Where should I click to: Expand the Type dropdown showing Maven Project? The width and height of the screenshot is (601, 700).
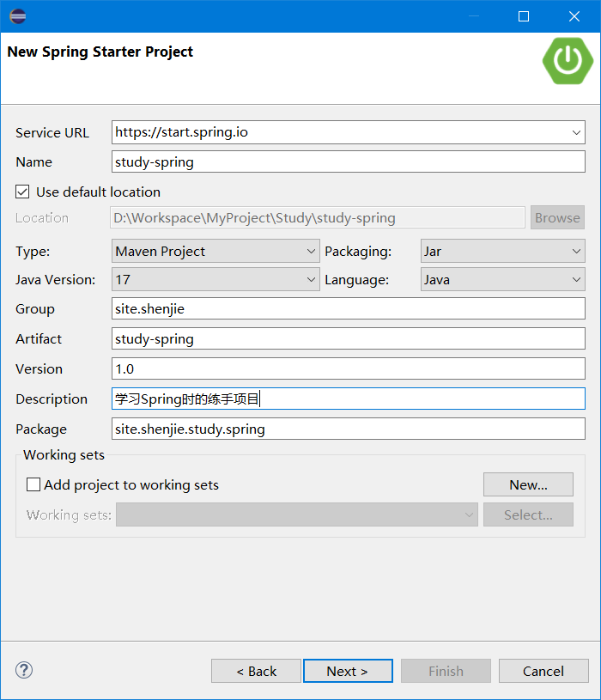(x=312, y=251)
